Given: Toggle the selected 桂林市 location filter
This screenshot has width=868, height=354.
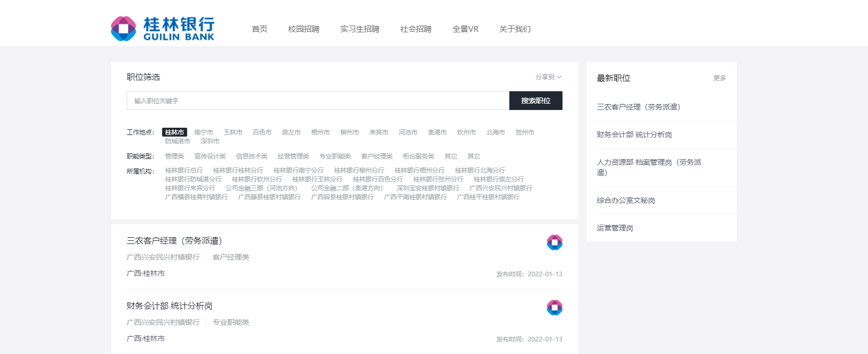Looking at the screenshot, I should coord(174,132).
